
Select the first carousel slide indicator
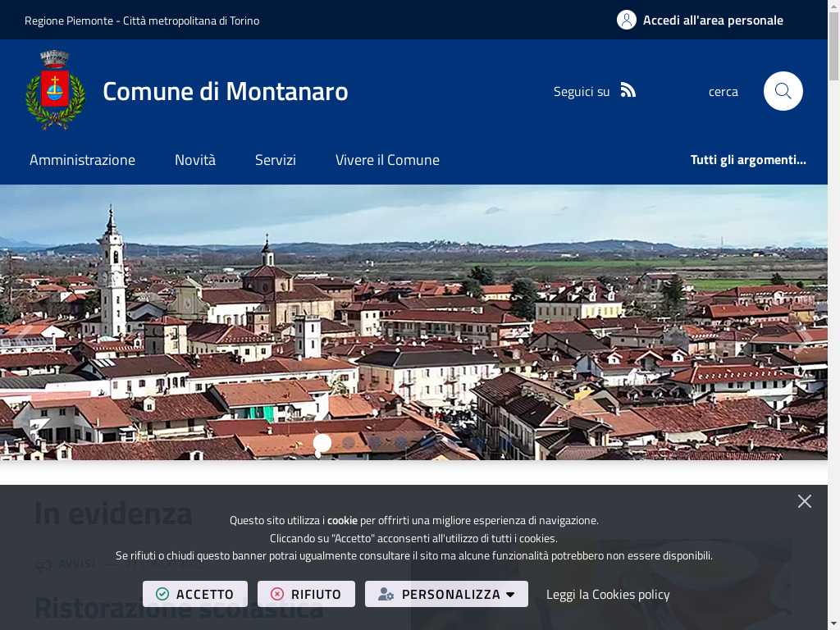322,443
